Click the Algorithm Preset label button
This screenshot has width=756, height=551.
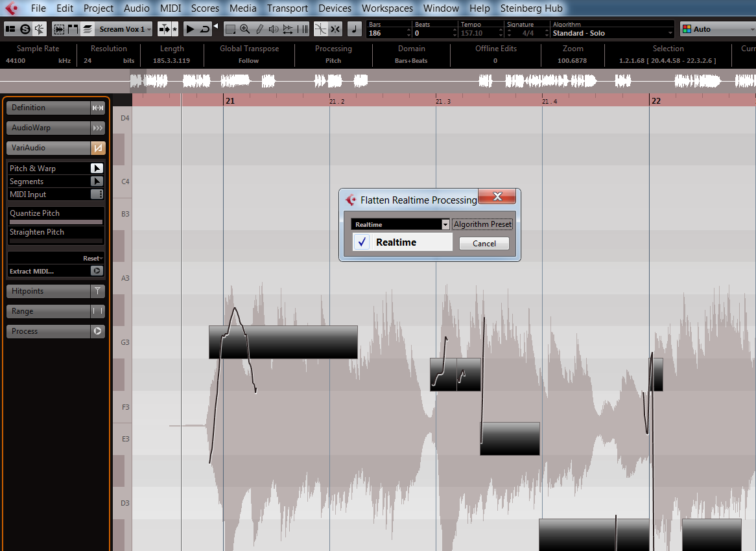(482, 224)
